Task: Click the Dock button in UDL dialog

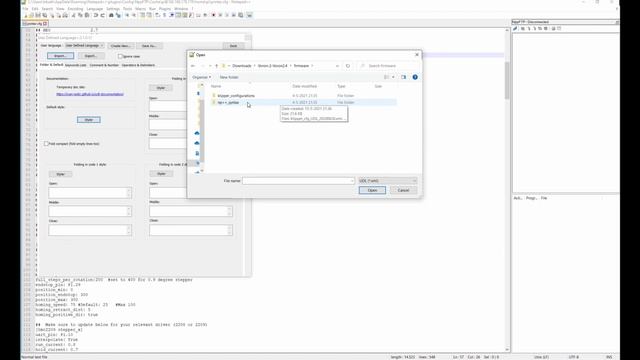Action: tap(233, 46)
